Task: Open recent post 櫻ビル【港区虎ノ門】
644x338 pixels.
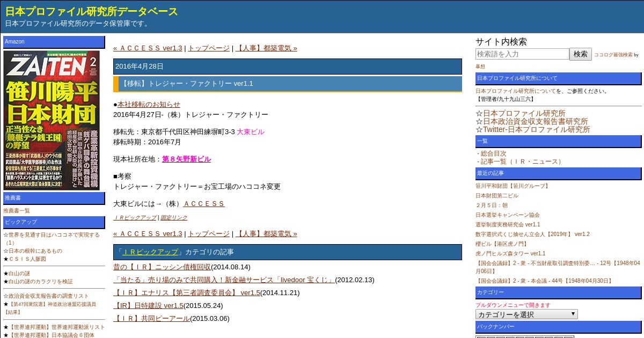Action: (501, 244)
